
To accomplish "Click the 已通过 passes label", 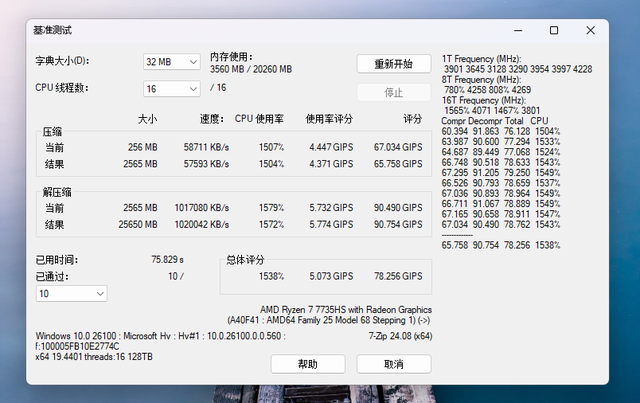I will [x=52, y=276].
